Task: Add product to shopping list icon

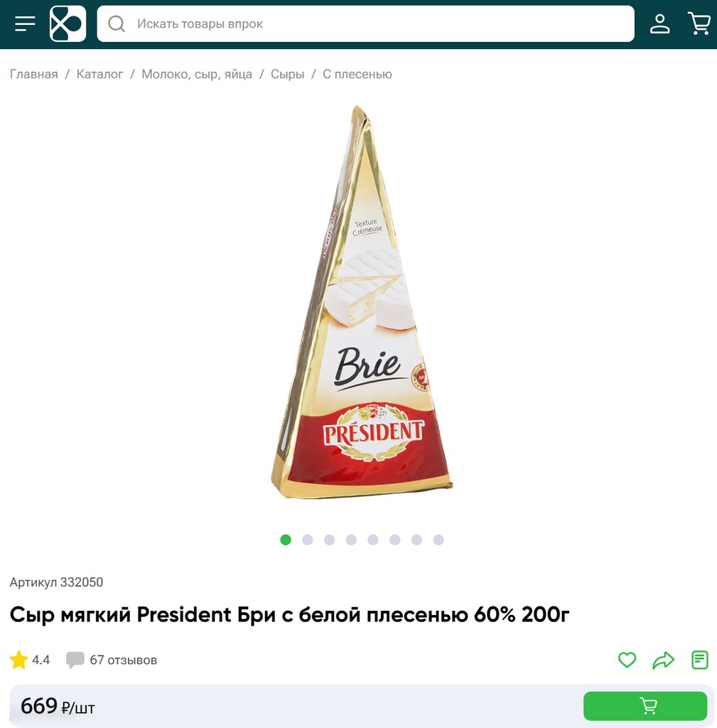Action: click(x=699, y=660)
